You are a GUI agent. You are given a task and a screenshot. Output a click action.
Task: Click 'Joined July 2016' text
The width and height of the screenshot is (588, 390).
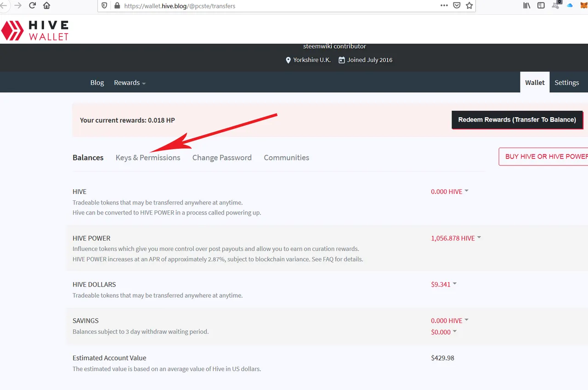[x=370, y=60]
